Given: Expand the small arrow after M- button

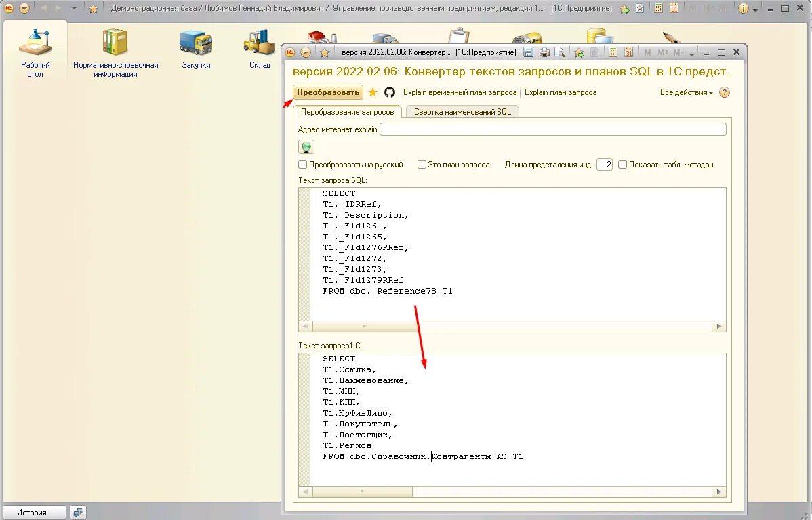Looking at the screenshot, I should click(692, 54).
